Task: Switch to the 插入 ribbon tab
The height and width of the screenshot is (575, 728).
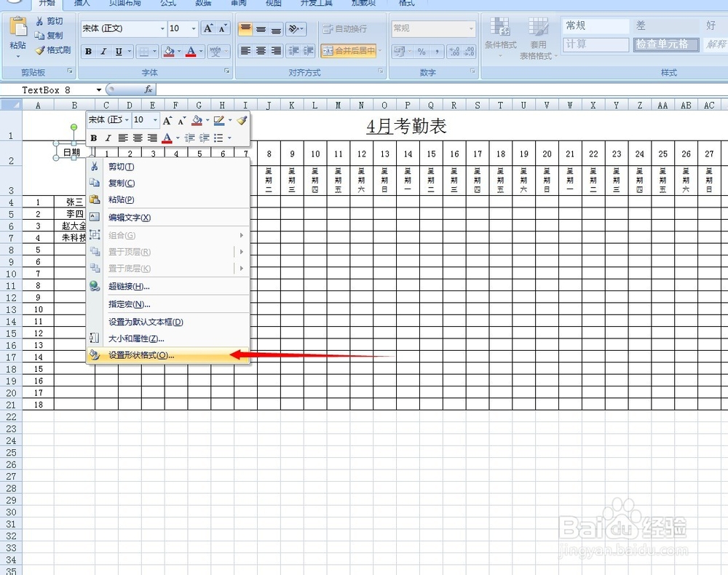Action: click(x=82, y=4)
